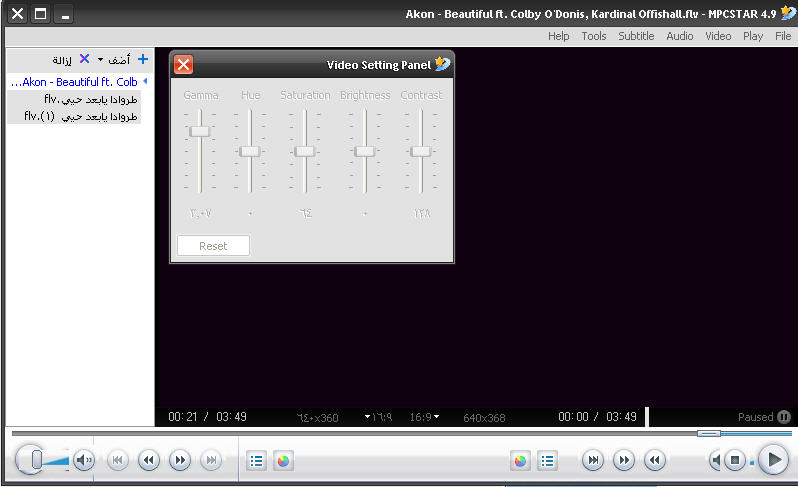Viewport: 798px width, 487px height.
Task: Open the Subtitle menu
Action: click(636, 36)
